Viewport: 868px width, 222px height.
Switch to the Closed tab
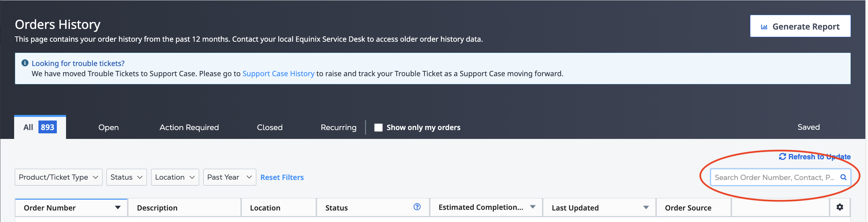tap(269, 127)
